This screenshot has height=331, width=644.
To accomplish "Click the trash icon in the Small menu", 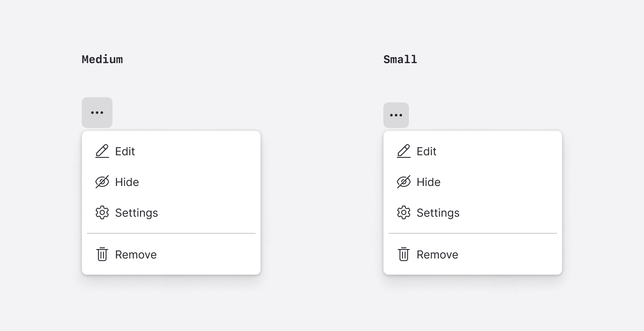I will point(404,254).
